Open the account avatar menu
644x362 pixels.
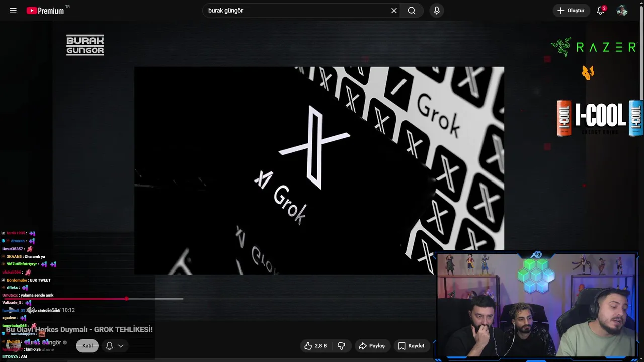pyautogui.click(x=622, y=11)
